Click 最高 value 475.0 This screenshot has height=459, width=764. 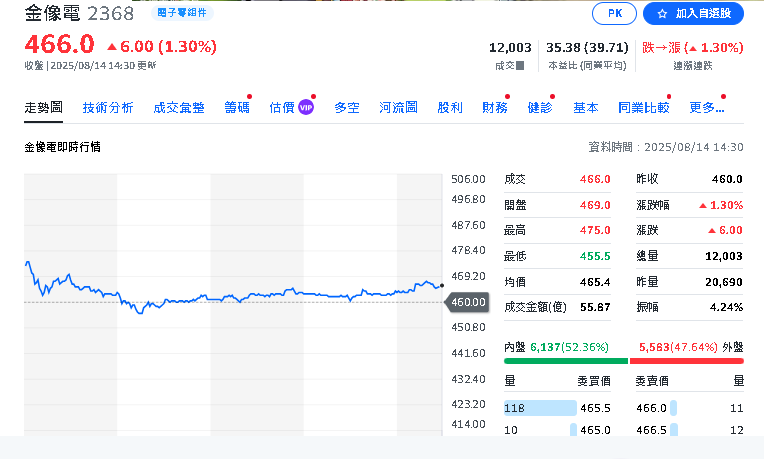[595, 230]
